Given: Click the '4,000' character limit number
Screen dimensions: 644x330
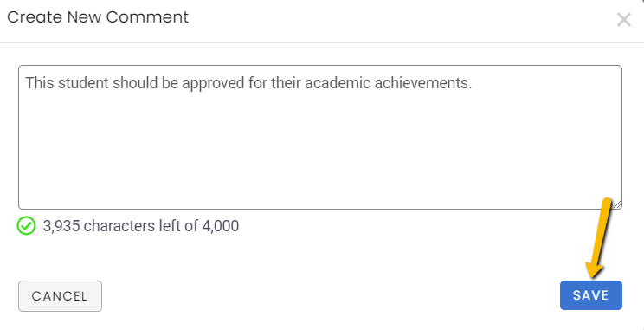Looking at the screenshot, I should 220,226.
